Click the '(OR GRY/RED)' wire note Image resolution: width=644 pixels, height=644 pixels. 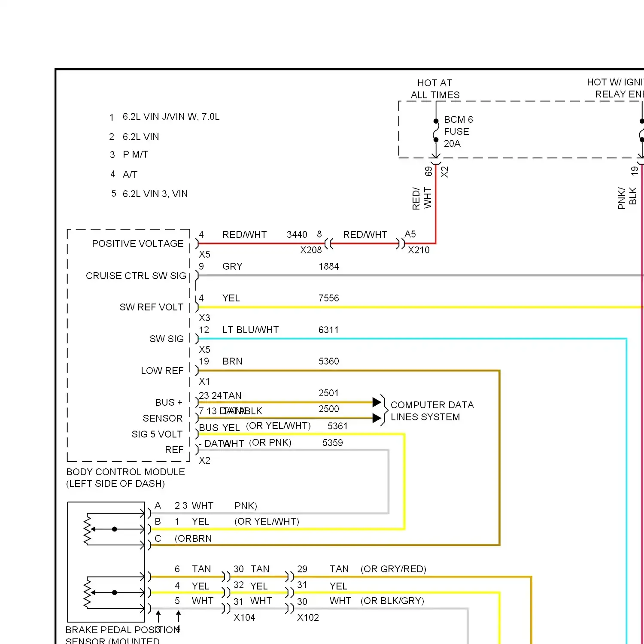393,569
